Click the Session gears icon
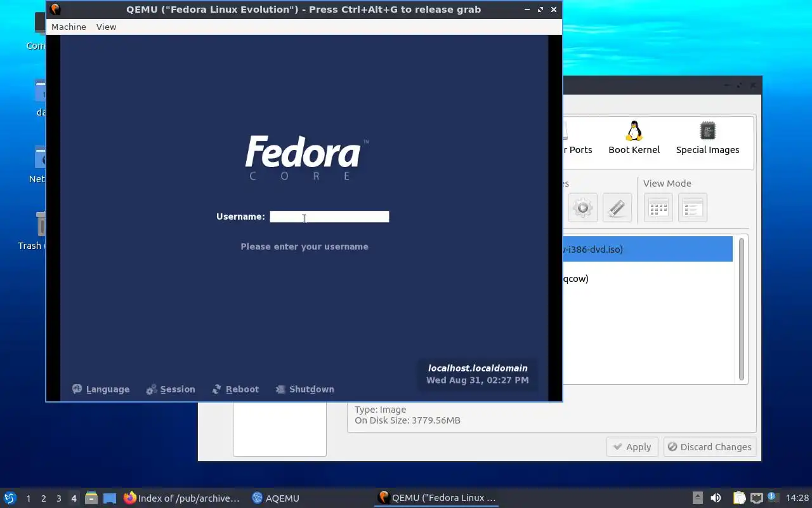 [x=151, y=389]
